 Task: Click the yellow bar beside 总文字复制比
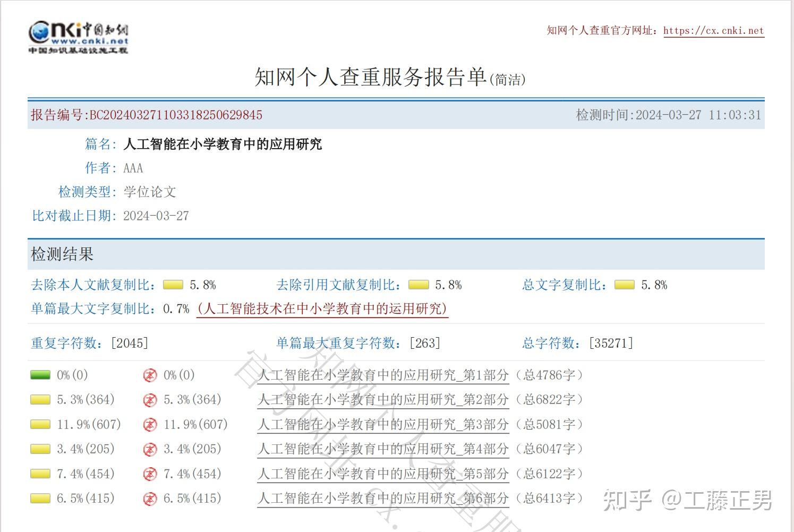coord(624,285)
